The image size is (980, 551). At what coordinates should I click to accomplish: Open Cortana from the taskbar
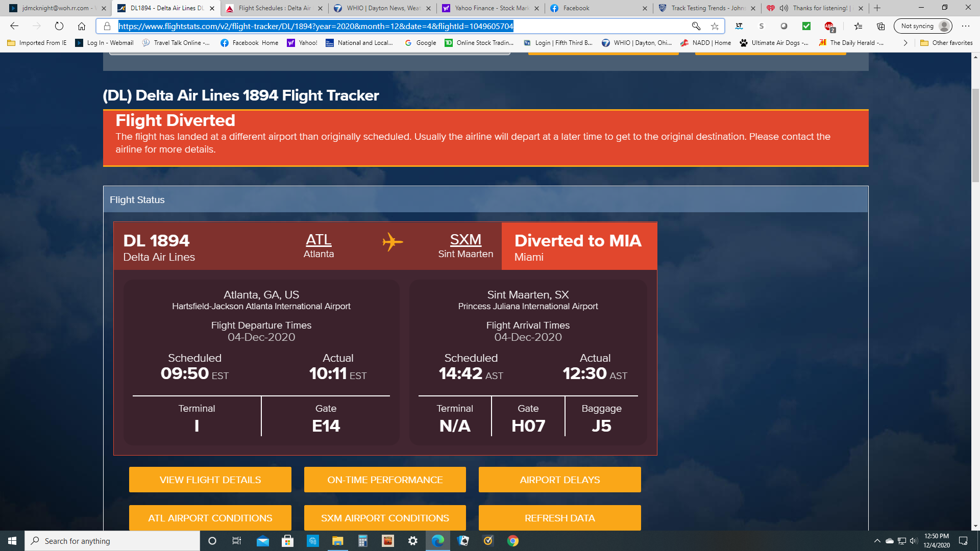[x=212, y=541]
